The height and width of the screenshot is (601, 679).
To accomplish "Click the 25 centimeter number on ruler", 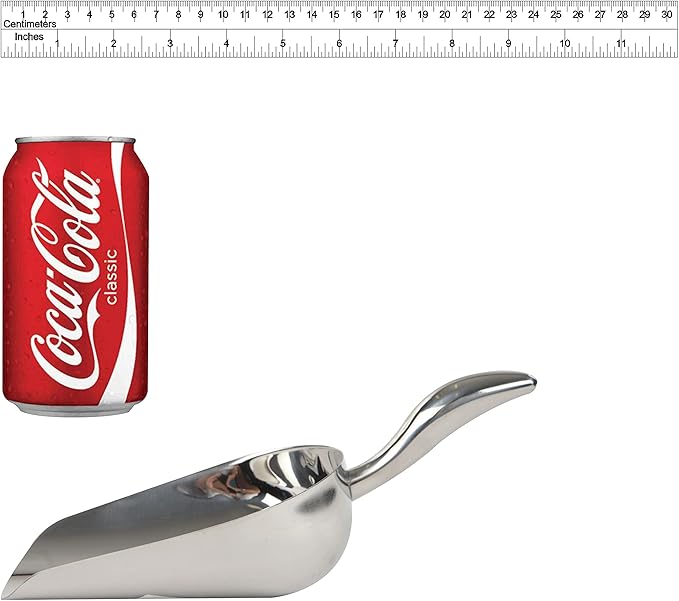I will point(556,14).
